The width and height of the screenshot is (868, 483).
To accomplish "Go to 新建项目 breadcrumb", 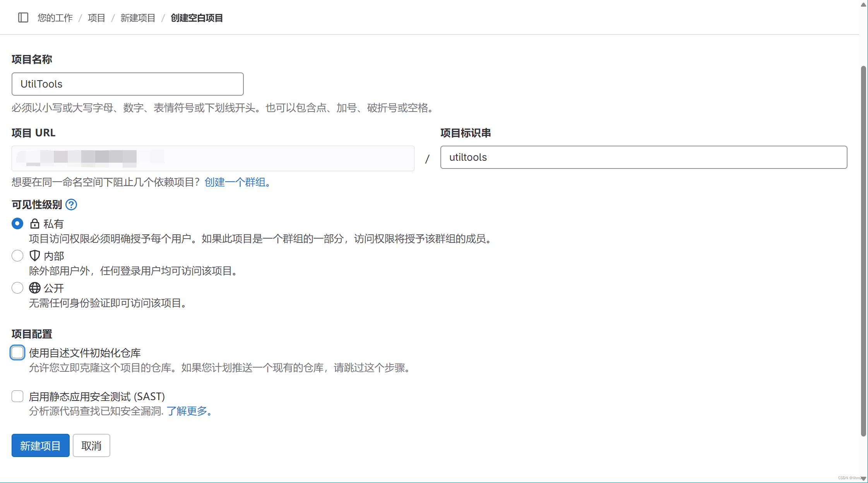I will 138,18.
